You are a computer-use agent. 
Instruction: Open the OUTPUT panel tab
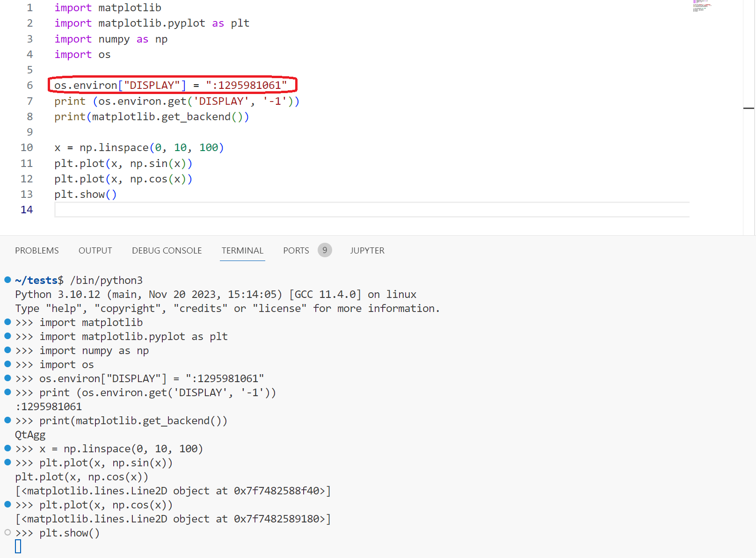[x=95, y=251]
